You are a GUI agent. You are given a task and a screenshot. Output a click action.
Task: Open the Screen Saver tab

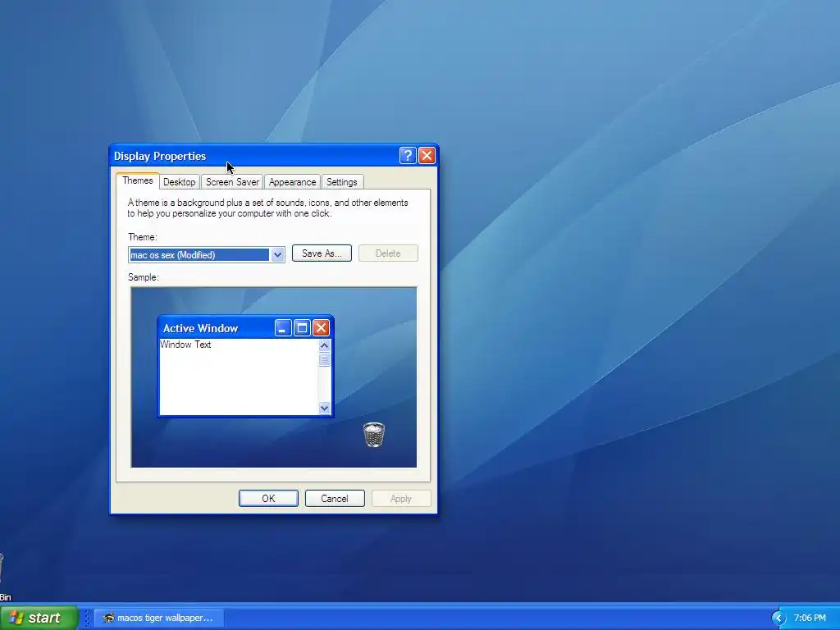pyautogui.click(x=232, y=181)
